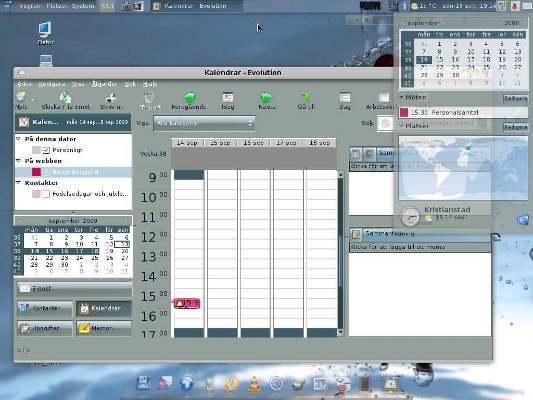Go to Nästa with green right arrow
Viewport: 533px width, 400px height.
266,98
